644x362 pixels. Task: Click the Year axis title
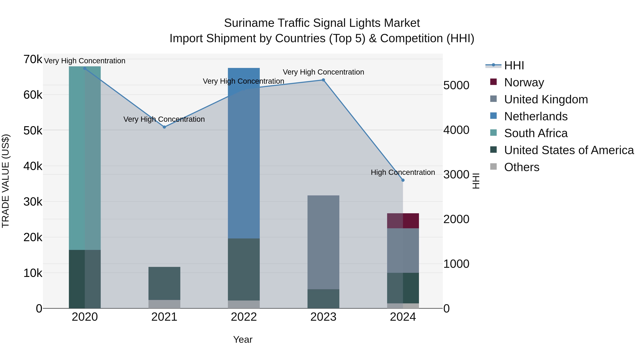243,340
